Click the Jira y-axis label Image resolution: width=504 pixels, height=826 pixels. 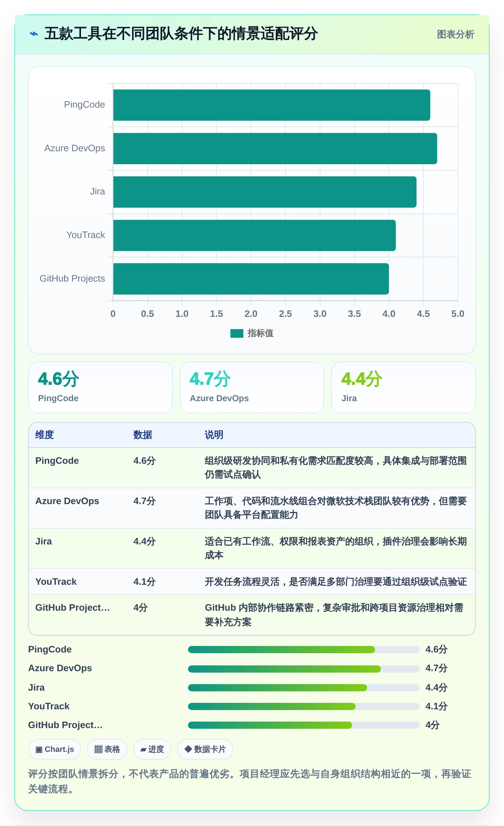pos(98,192)
